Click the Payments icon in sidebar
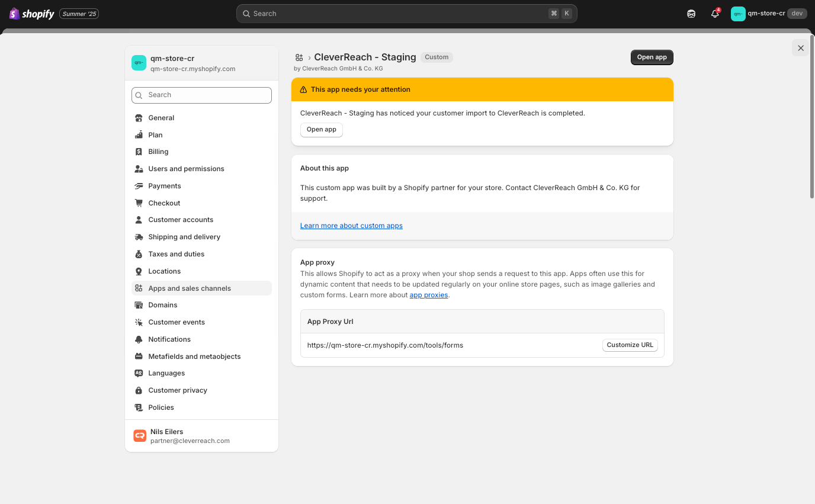The height and width of the screenshot is (504, 815). point(139,186)
